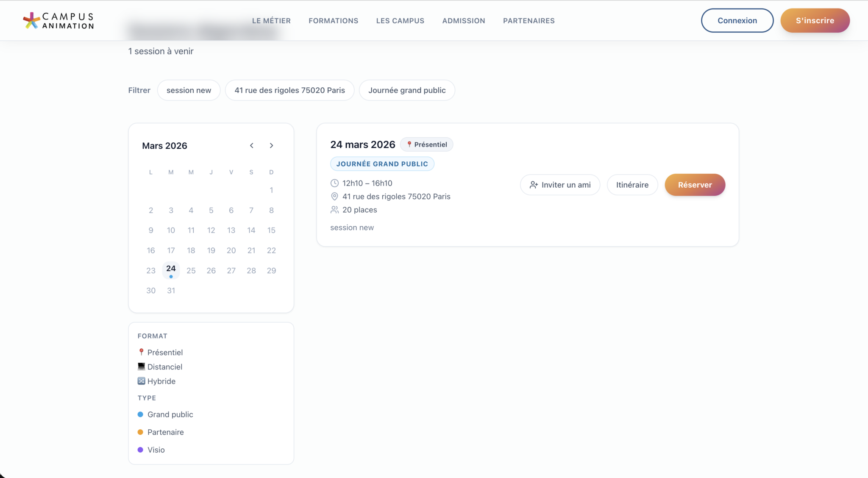Click the Réserver button
Viewport: 868px width, 478px height.
pyautogui.click(x=695, y=185)
